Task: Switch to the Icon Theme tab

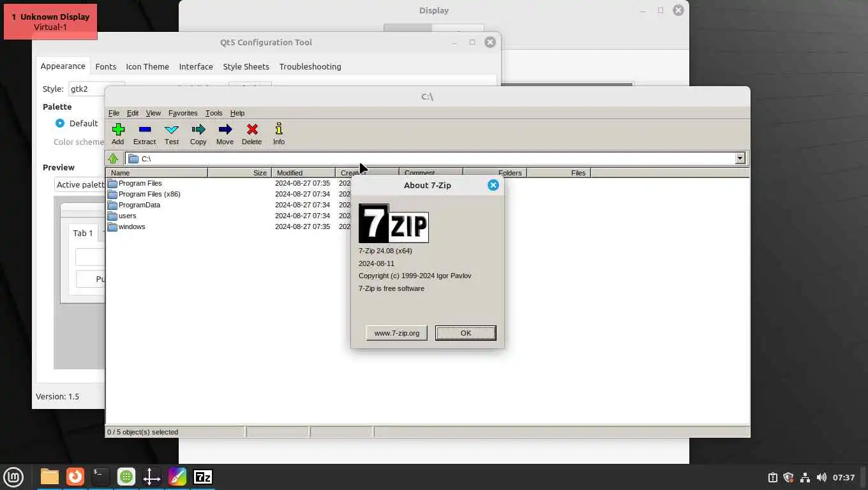Action: tap(147, 66)
